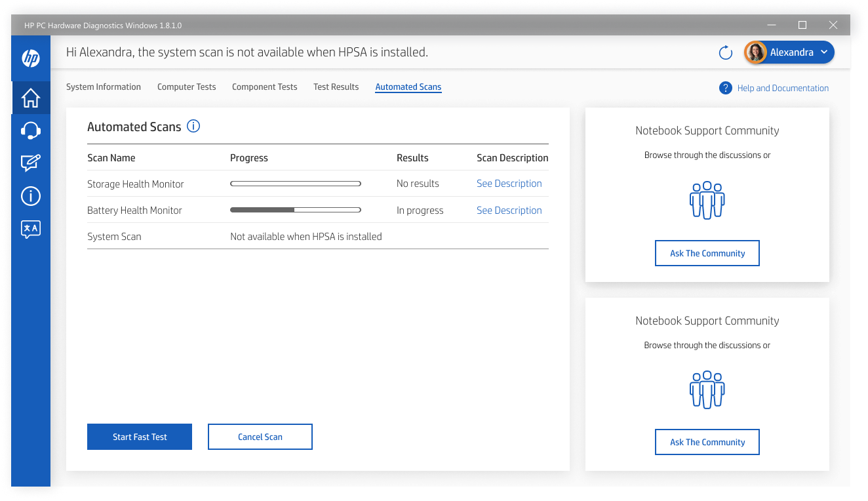This screenshot has height=501, width=868.
Task: Select the Automated Scans tab
Action: pyautogui.click(x=408, y=87)
